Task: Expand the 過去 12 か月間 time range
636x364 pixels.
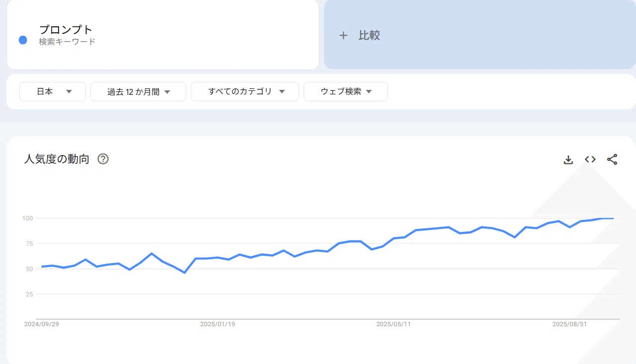Action: point(138,91)
